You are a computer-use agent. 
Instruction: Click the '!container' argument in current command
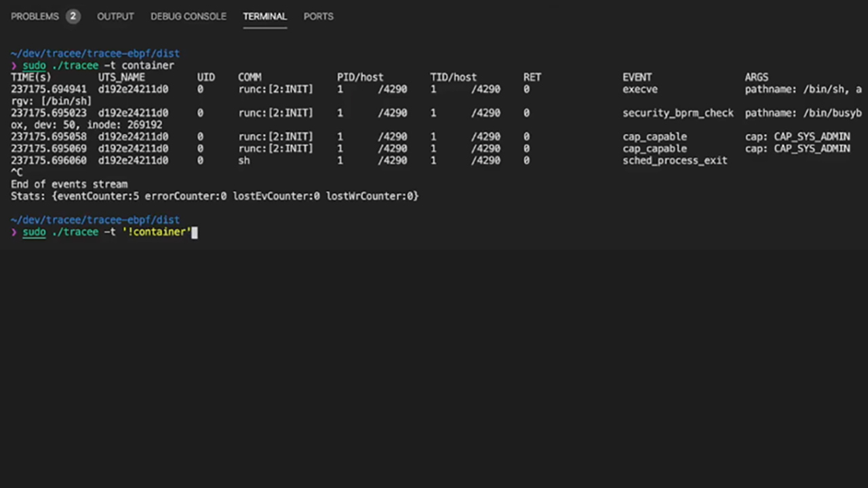click(157, 232)
